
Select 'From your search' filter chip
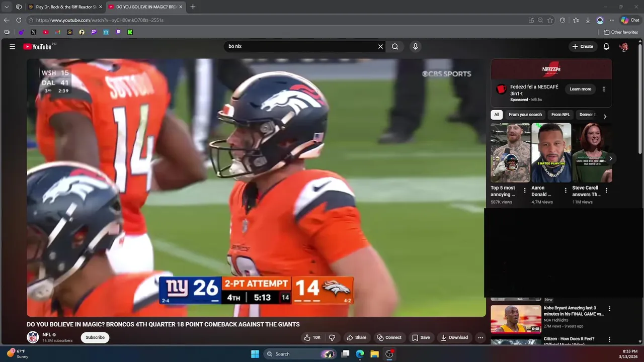[x=525, y=115]
